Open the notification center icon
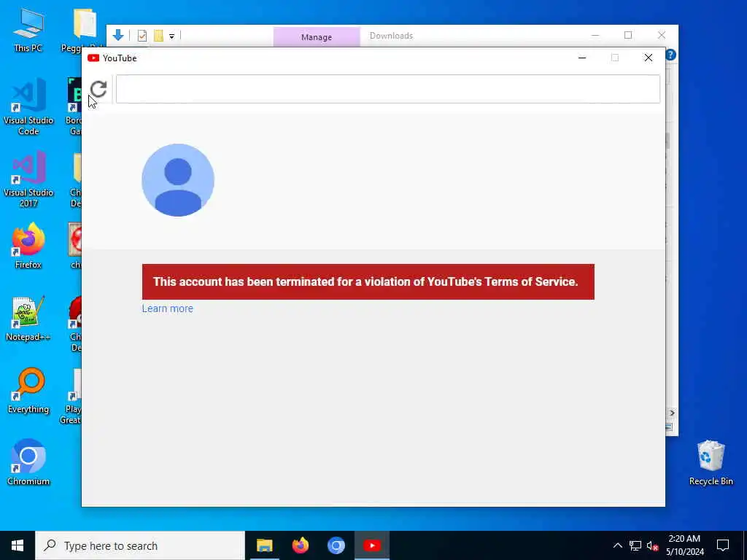This screenshot has width=747, height=560. point(723,545)
